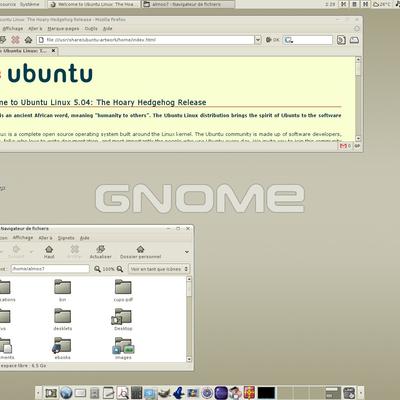This screenshot has width=400, height=400.
Task: Switch to the Navigateur de fichiers taskbar window
Action: tap(188, 4)
